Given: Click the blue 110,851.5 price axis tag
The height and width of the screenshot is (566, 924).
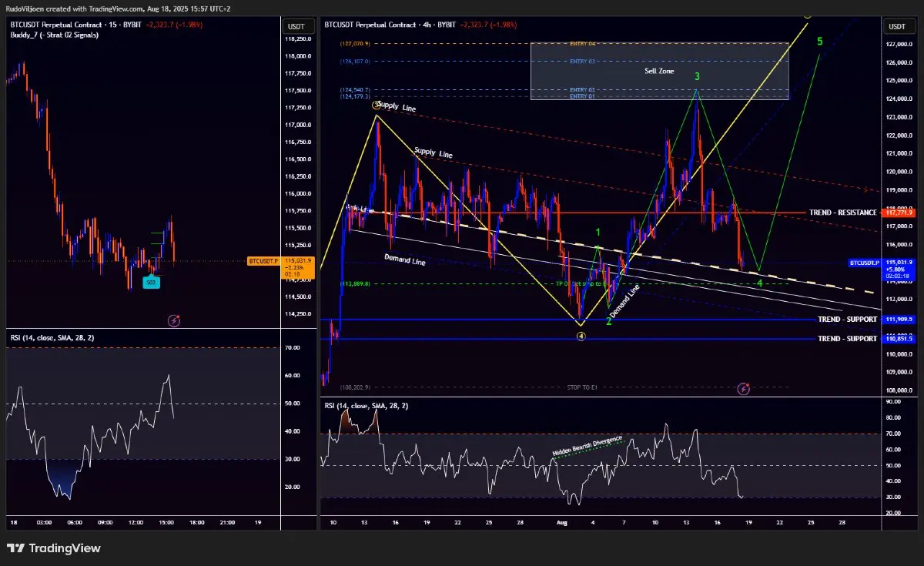Looking at the screenshot, I should pos(899,338).
